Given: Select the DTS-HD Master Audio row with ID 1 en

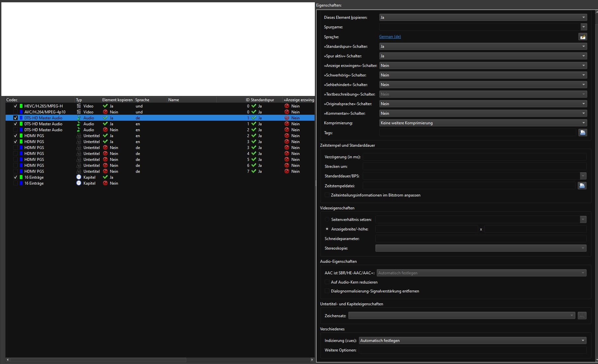Looking at the screenshot, I should (x=160, y=124).
